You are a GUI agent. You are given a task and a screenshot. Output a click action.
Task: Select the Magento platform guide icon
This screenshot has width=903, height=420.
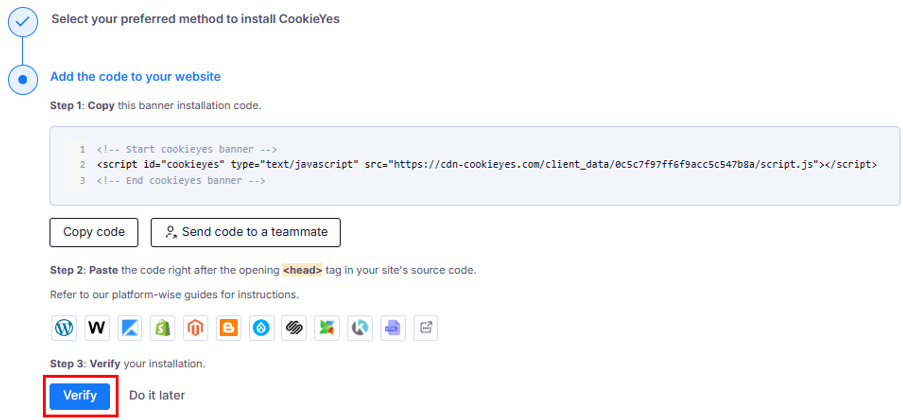tap(196, 327)
